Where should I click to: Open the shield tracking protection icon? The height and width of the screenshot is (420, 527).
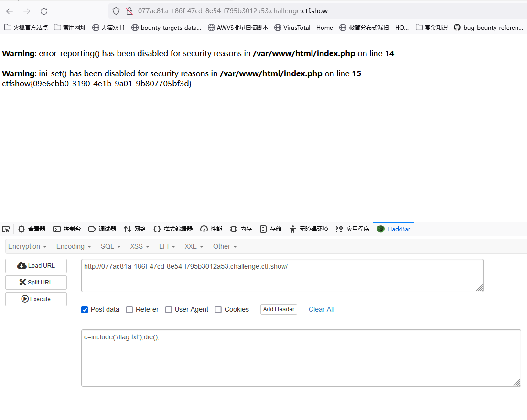point(116,11)
